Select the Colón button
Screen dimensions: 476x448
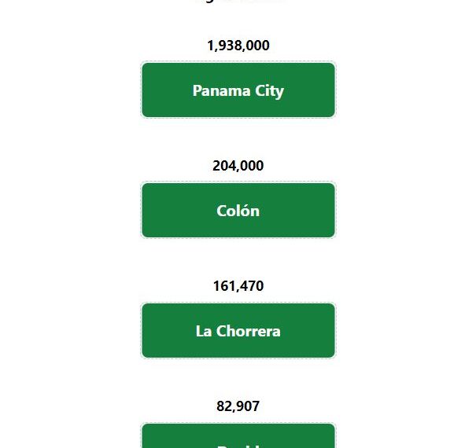click(238, 210)
